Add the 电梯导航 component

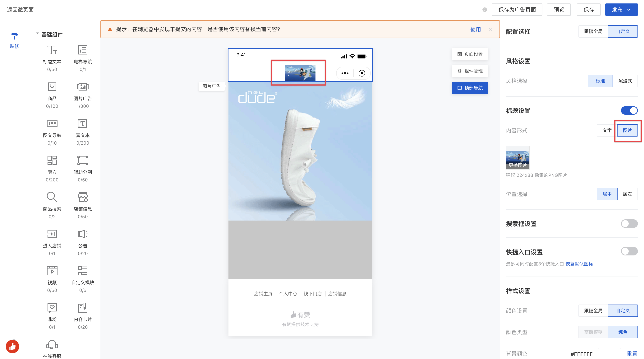click(x=82, y=50)
